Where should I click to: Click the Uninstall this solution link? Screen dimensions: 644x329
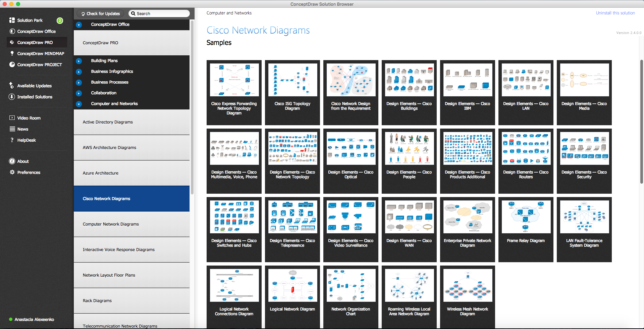615,13
